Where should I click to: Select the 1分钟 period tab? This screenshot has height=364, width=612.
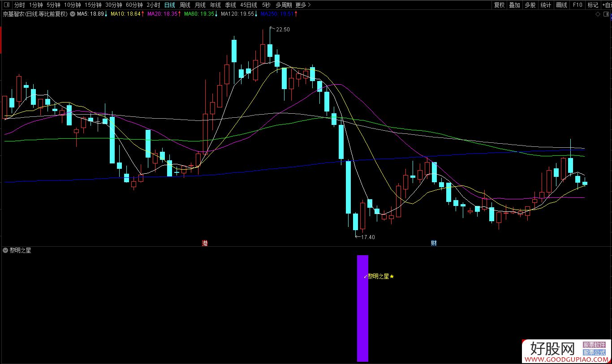pyautogui.click(x=36, y=5)
